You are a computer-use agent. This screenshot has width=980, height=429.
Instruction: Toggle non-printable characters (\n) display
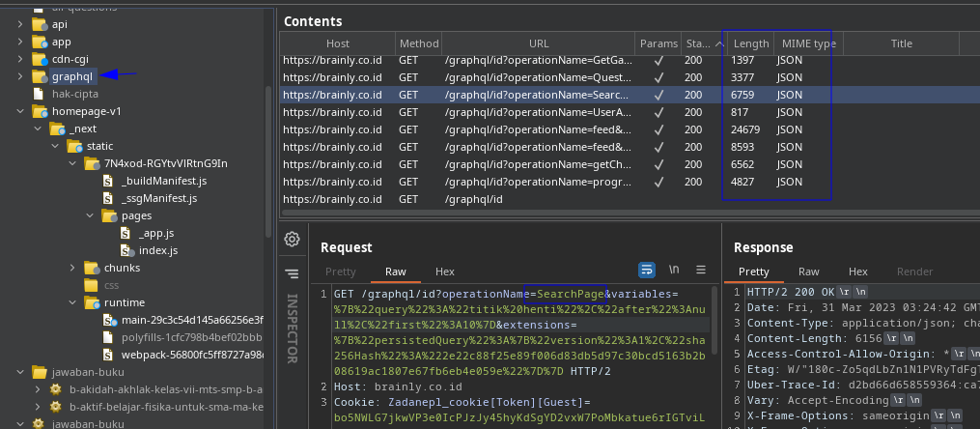click(674, 271)
